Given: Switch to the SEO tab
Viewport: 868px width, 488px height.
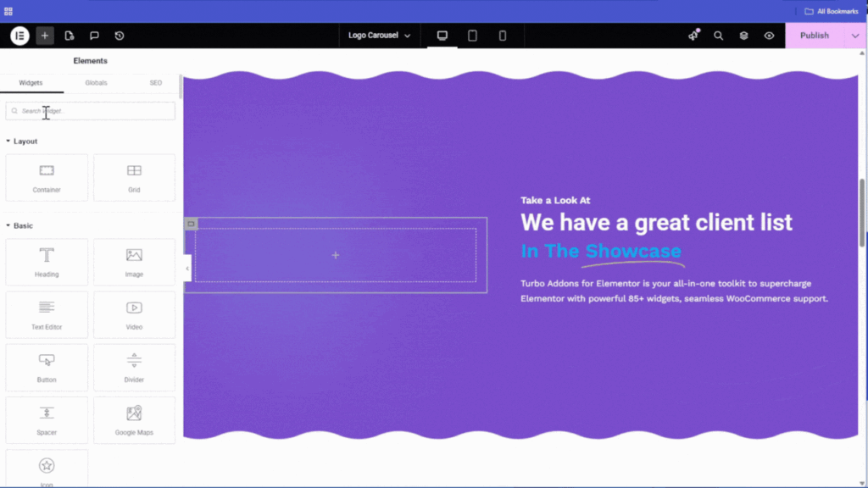Looking at the screenshot, I should coord(156,83).
